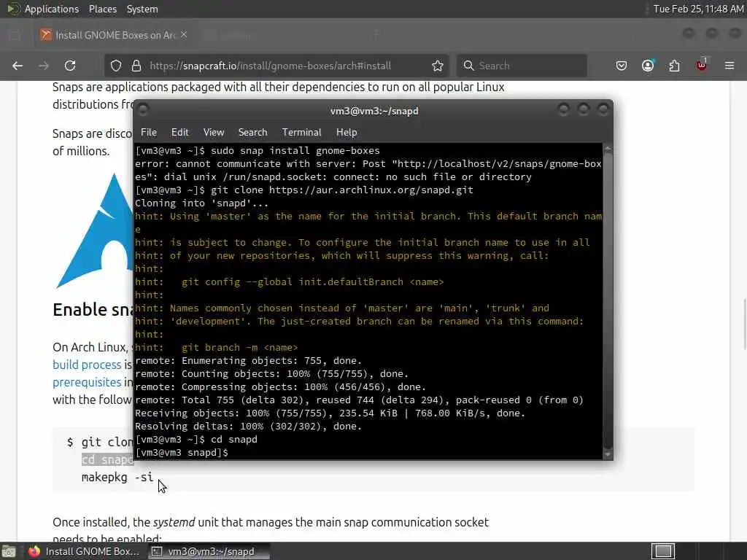Screen dimensions: 747x560
Task: Open the extensions puzzle icon
Action: pyautogui.click(x=674, y=66)
